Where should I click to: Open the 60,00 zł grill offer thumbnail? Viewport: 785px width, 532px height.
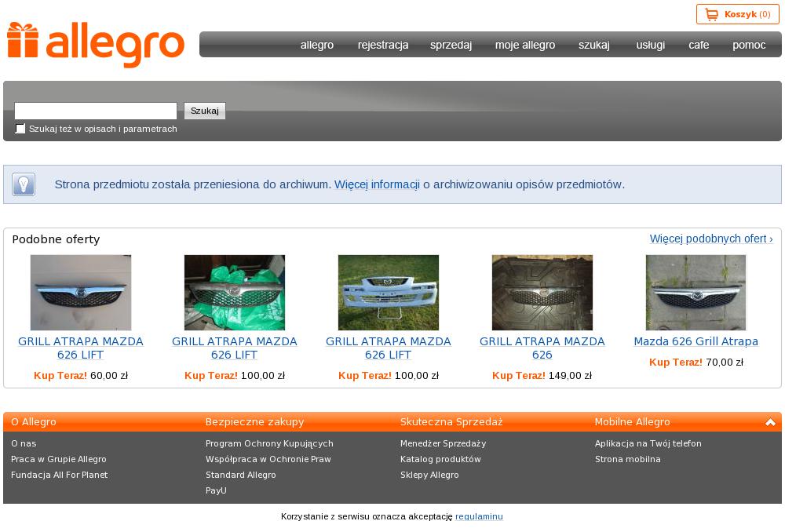(81, 292)
